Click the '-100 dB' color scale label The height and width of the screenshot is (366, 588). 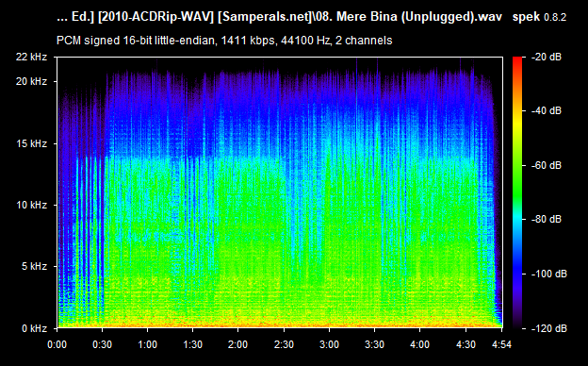click(549, 274)
